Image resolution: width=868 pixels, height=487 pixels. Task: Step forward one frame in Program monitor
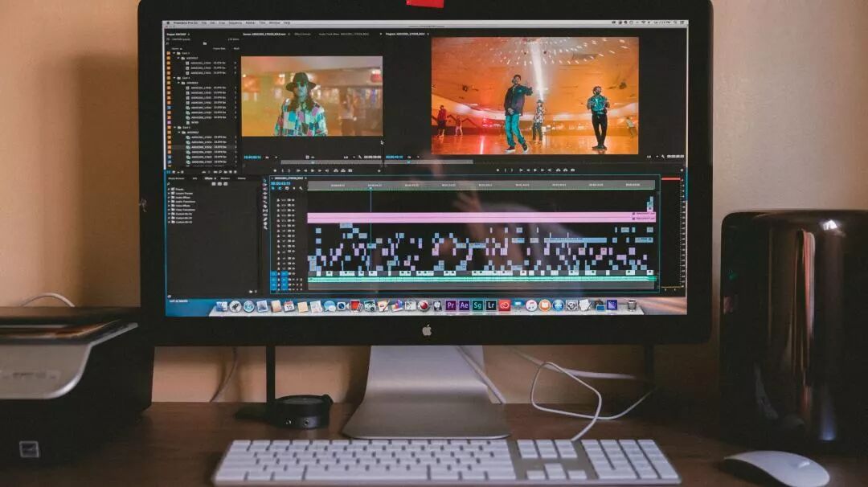[x=542, y=170]
